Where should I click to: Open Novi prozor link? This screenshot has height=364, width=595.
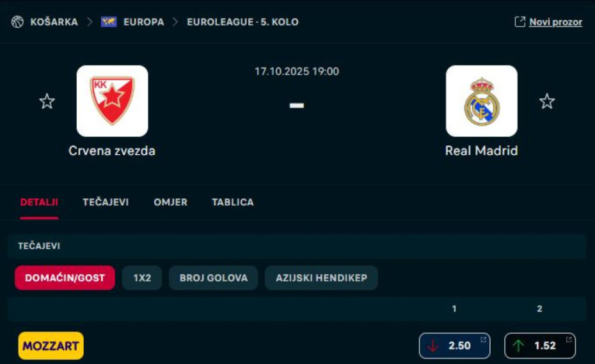pyautogui.click(x=555, y=22)
